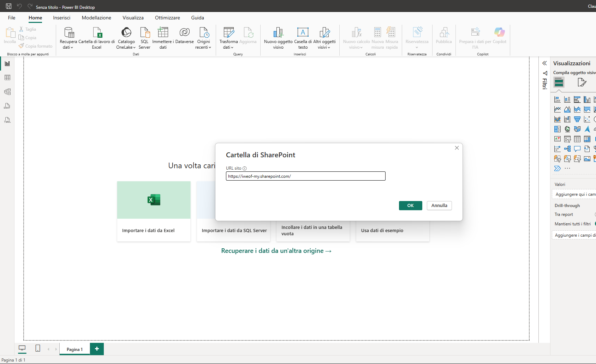Select the Pagina 1 page tab

tap(74, 349)
